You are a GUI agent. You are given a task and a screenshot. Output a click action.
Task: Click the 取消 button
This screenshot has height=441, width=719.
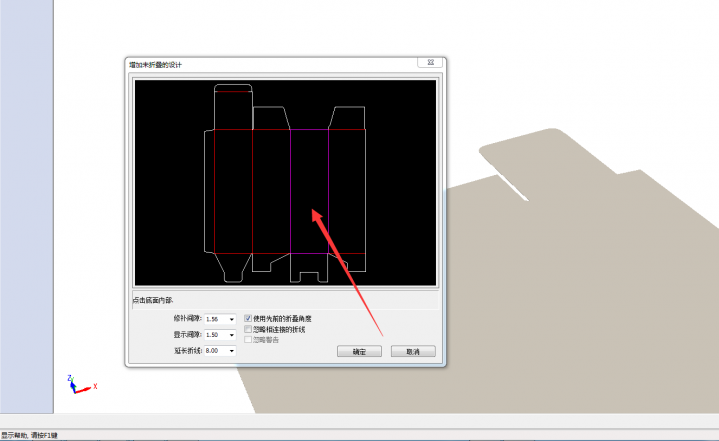tap(413, 352)
